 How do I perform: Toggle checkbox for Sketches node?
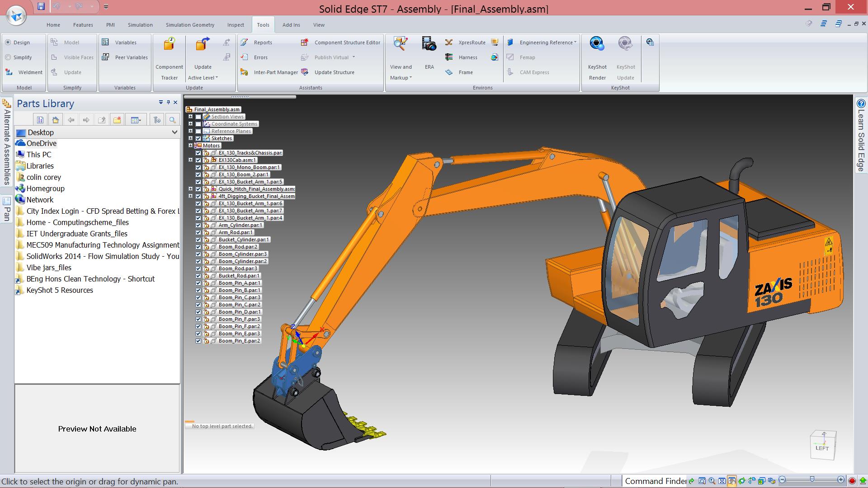coord(198,138)
